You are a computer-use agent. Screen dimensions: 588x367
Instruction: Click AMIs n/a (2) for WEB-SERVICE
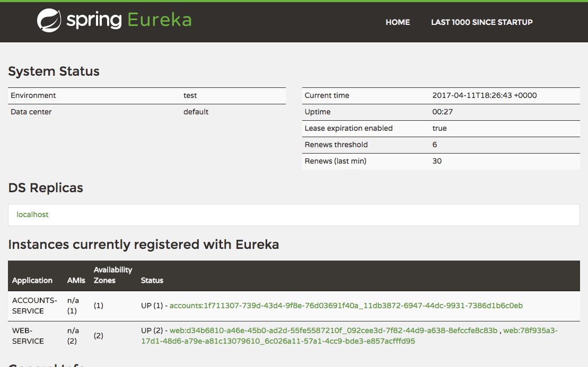pyautogui.click(x=73, y=336)
